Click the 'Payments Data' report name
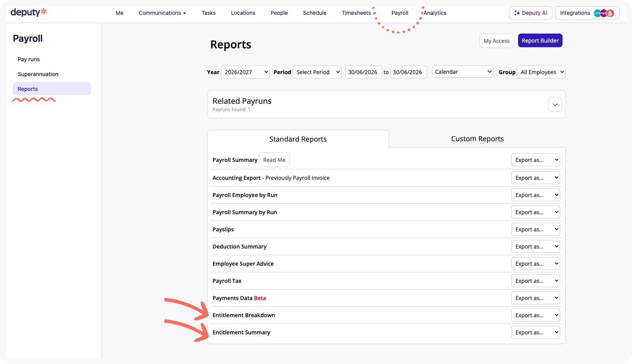The image size is (632, 364). (232, 298)
